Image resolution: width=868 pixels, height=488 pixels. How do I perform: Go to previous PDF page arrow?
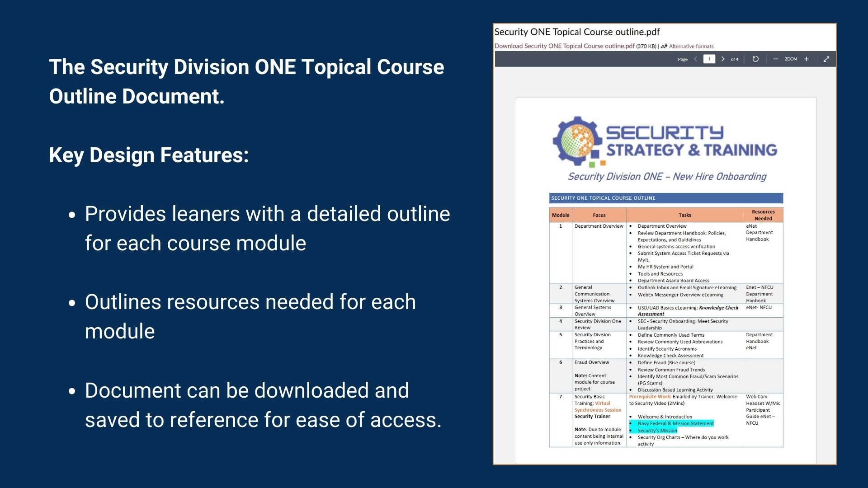point(695,59)
